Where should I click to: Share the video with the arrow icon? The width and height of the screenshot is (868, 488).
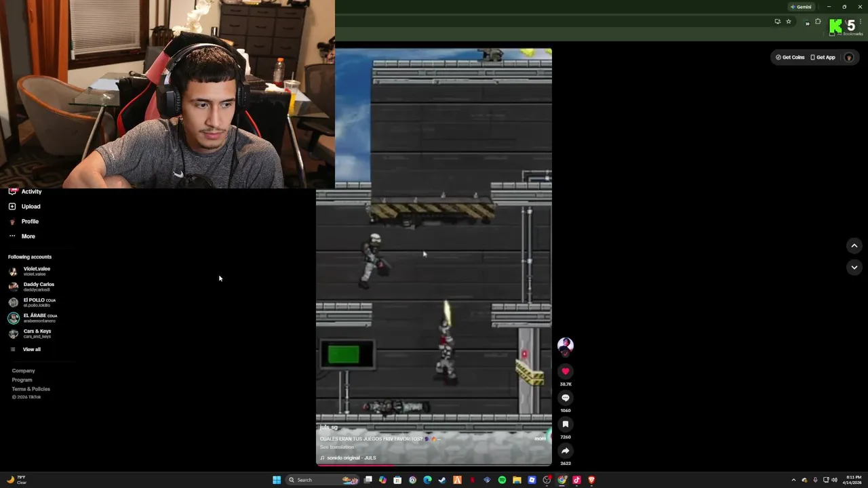[565, 451]
